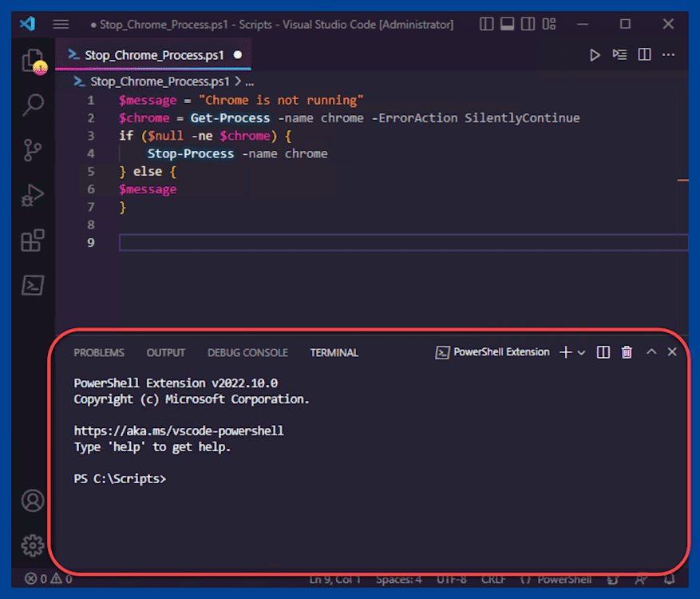
Task: Click the "Chrome is not running" string
Action: tap(281, 100)
